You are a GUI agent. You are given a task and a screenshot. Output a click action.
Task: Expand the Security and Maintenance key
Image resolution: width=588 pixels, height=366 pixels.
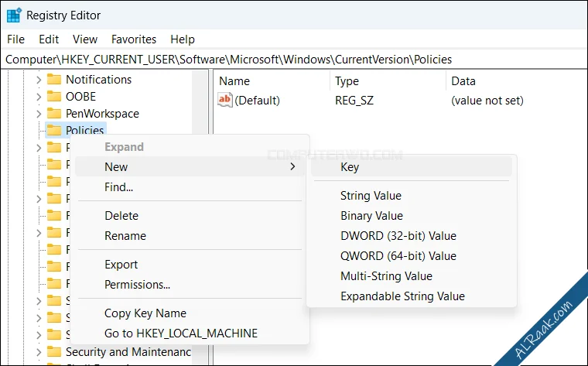point(39,352)
